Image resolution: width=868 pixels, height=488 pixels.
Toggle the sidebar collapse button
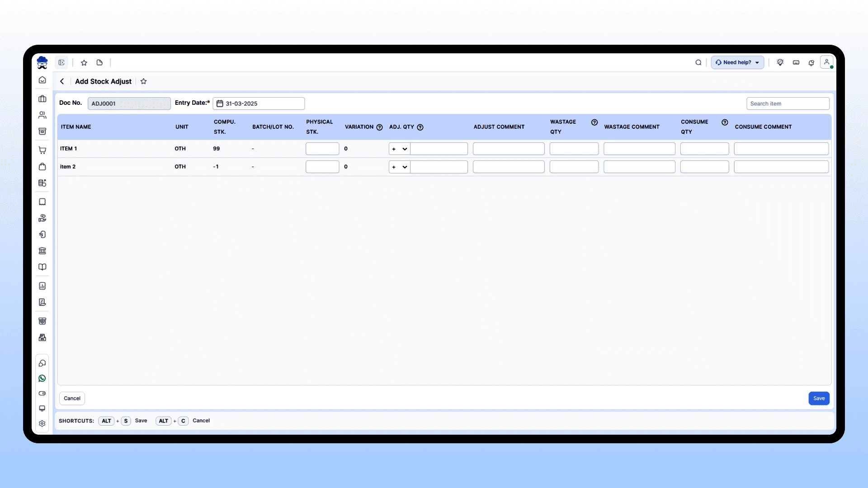pyautogui.click(x=61, y=62)
